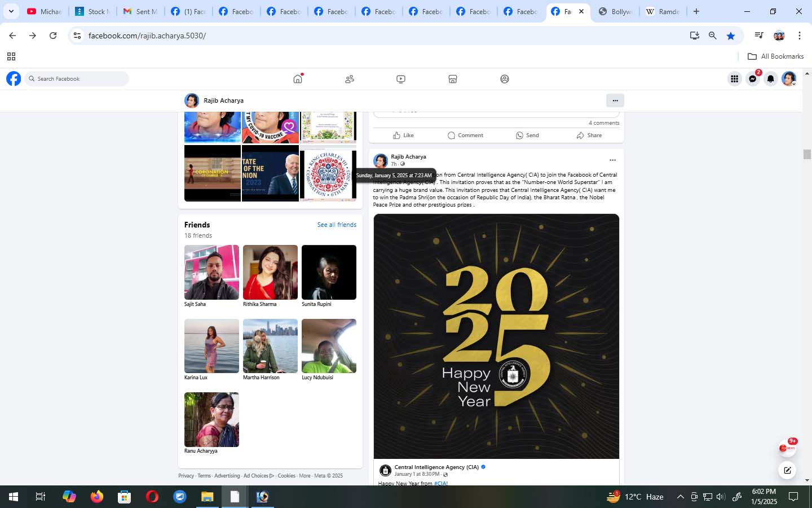Open Windows Start menu
The image size is (812, 508).
[14, 497]
